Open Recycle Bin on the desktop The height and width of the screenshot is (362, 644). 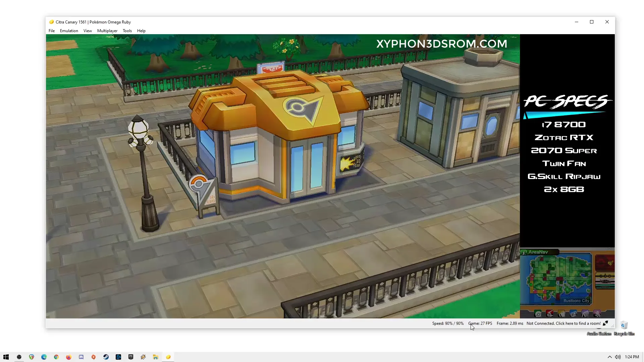pos(624,328)
